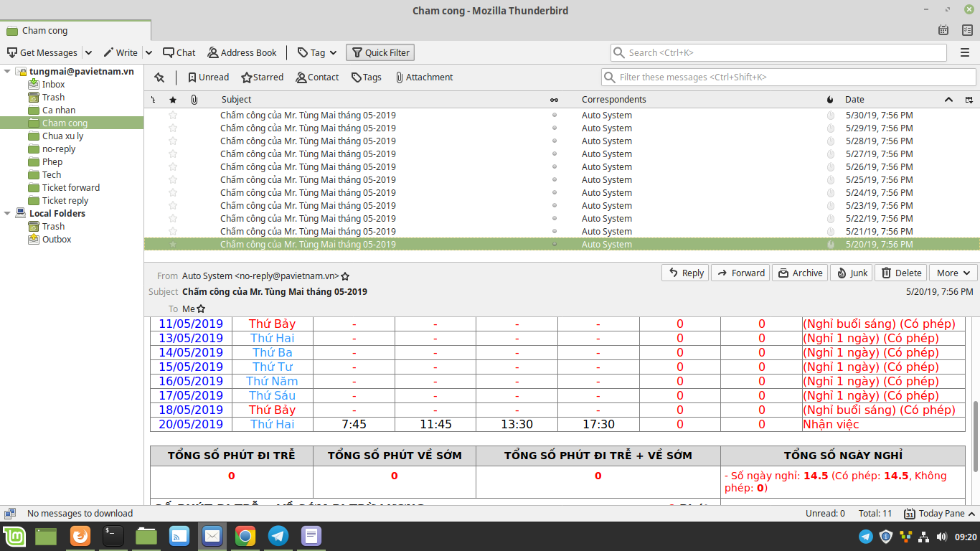Sort by starred column header
Viewport: 980px width, 551px height.
point(172,100)
